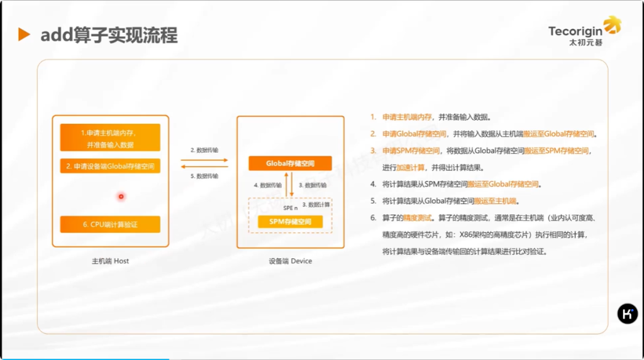The width and height of the screenshot is (644, 360).
Task: Select the SPM存储空间 box
Action: tap(290, 221)
